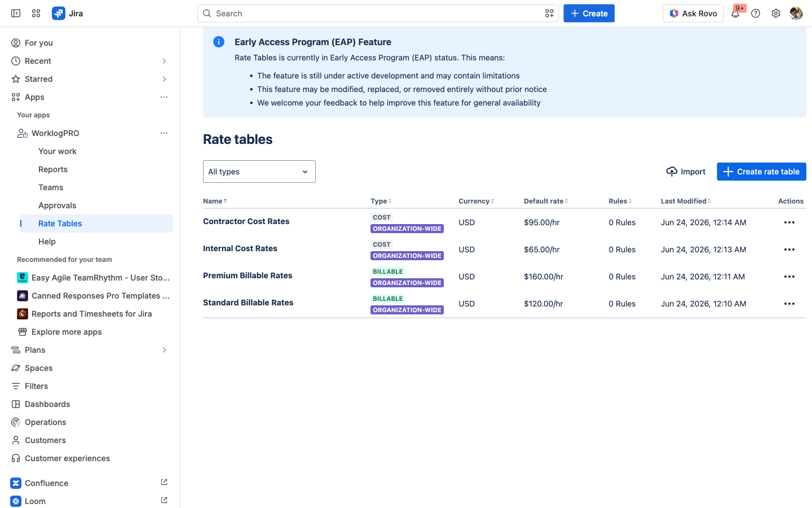Click the Loom product icon
The width and height of the screenshot is (812, 508).
16,501
